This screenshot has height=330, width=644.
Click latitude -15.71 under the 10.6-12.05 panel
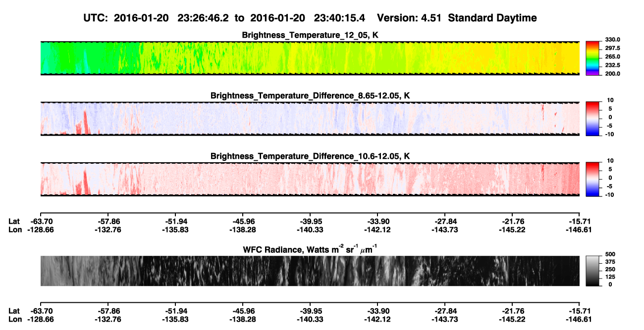[x=580, y=221]
